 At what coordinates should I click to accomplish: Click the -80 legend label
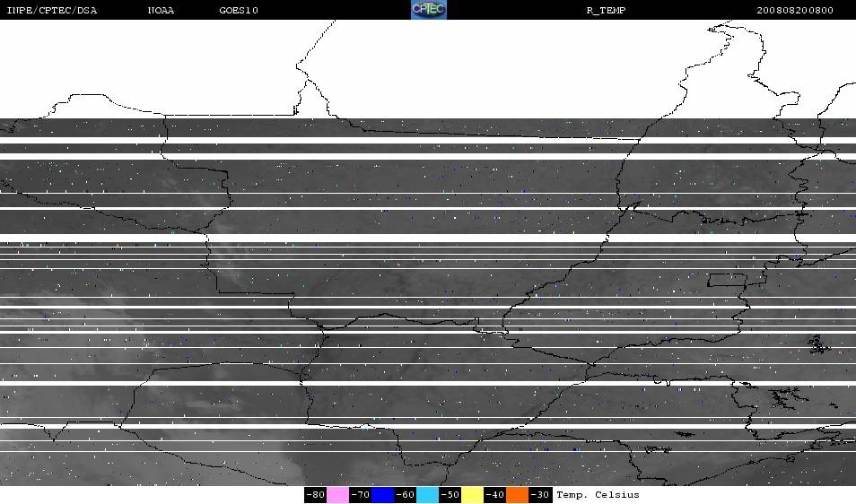pos(316,495)
